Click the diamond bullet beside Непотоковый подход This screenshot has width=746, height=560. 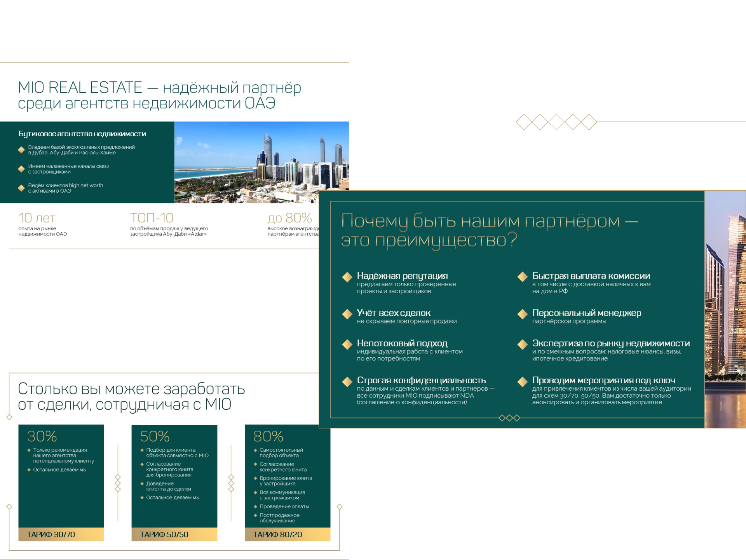[x=347, y=344]
